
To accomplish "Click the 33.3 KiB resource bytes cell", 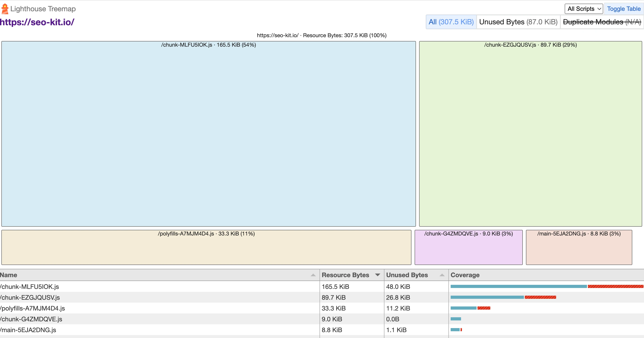I will [x=352, y=308].
